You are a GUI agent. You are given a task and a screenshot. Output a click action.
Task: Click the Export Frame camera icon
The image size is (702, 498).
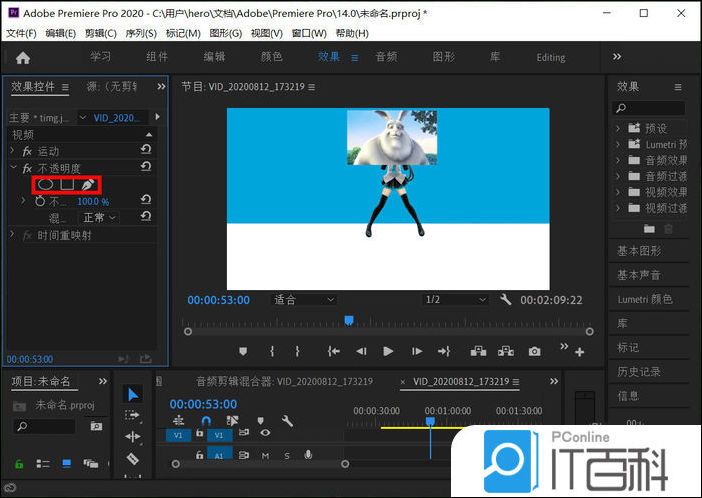pyautogui.click(x=535, y=351)
